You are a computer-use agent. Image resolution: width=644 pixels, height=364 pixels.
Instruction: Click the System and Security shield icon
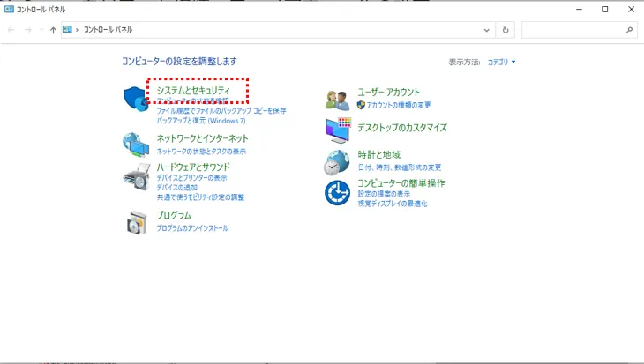coord(135,99)
